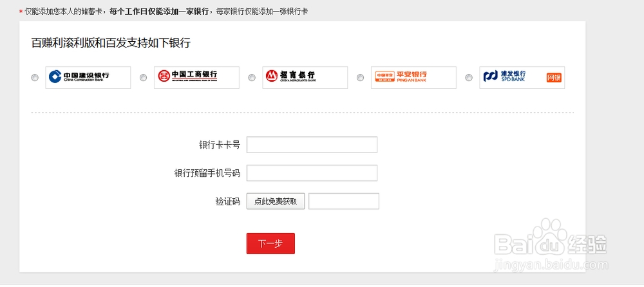
Task: Click the 浦发银行 SPD Bank logo
Action: (x=513, y=77)
